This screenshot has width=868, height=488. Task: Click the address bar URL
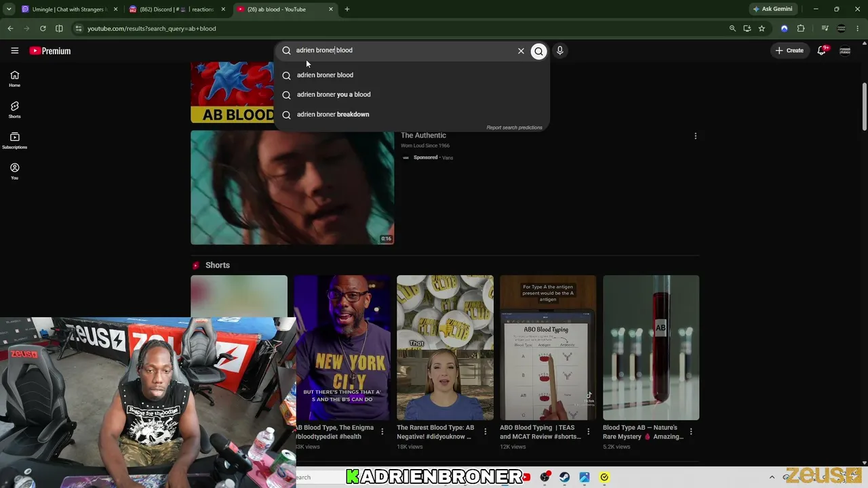click(x=151, y=28)
